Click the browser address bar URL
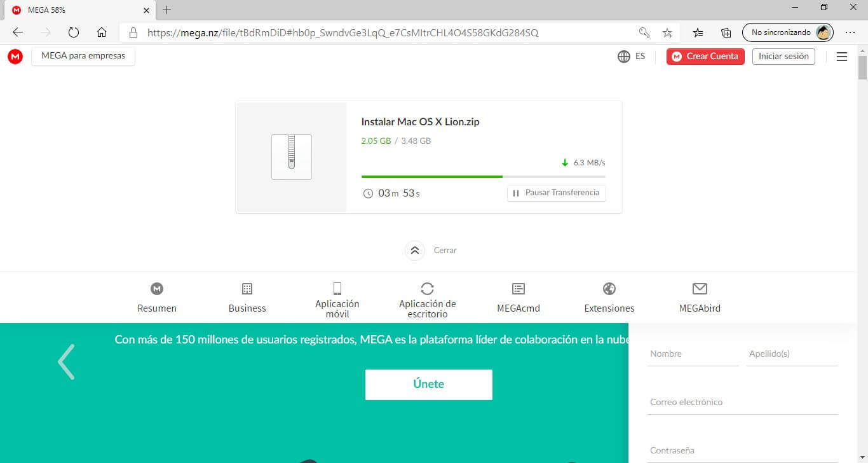The image size is (868, 463). (343, 32)
